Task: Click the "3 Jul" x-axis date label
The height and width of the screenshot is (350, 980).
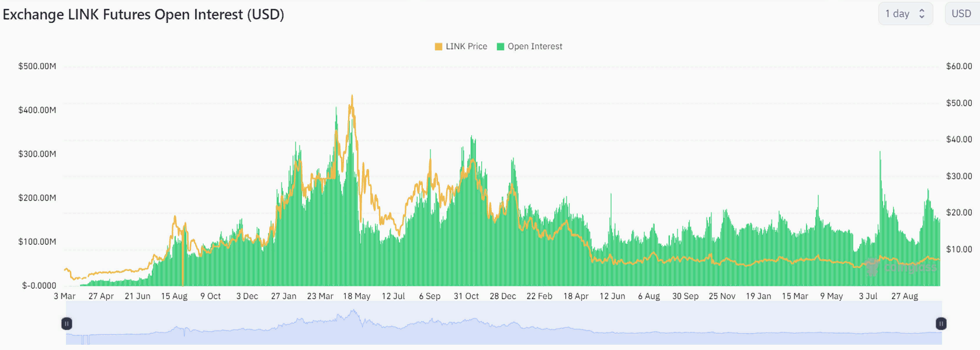Action: (x=868, y=296)
